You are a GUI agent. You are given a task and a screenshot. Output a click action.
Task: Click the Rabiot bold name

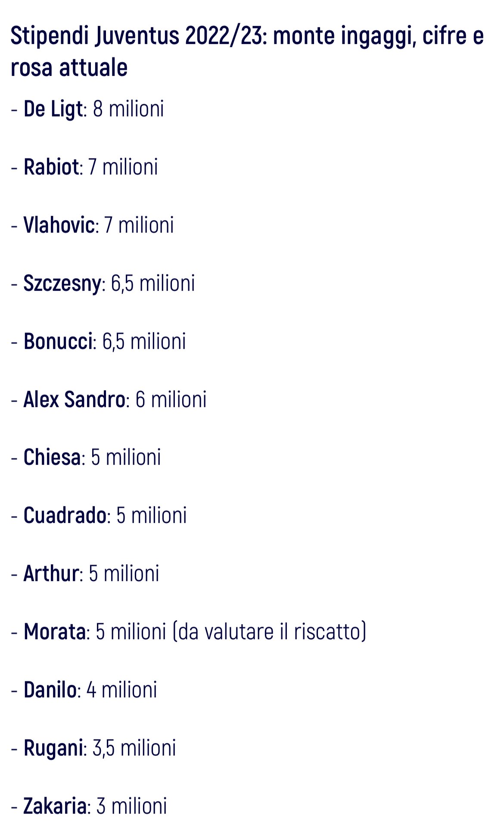(51, 167)
